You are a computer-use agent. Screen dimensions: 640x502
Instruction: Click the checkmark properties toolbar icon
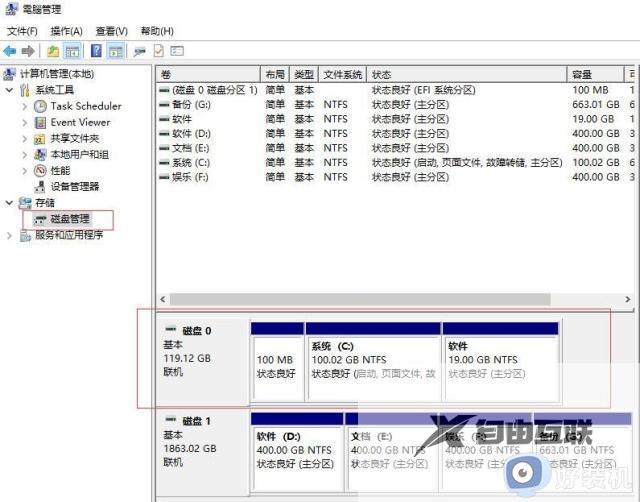tap(158, 51)
